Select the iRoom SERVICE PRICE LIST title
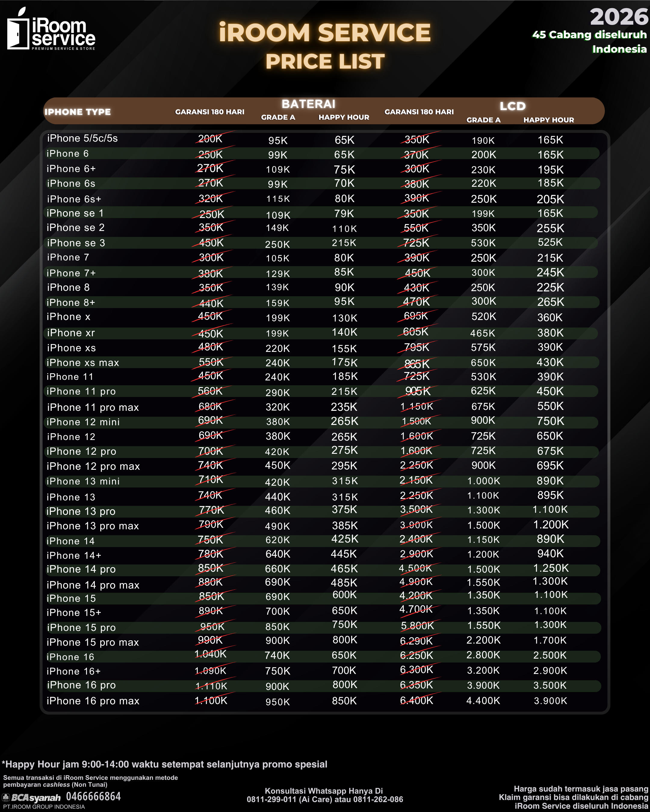650x812 pixels. pyautogui.click(x=325, y=46)
